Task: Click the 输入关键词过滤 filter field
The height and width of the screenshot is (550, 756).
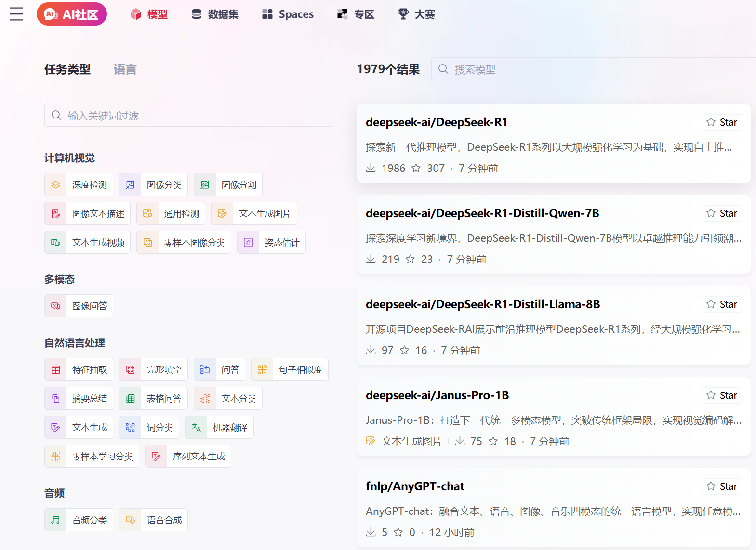Action: pos(189,116)
